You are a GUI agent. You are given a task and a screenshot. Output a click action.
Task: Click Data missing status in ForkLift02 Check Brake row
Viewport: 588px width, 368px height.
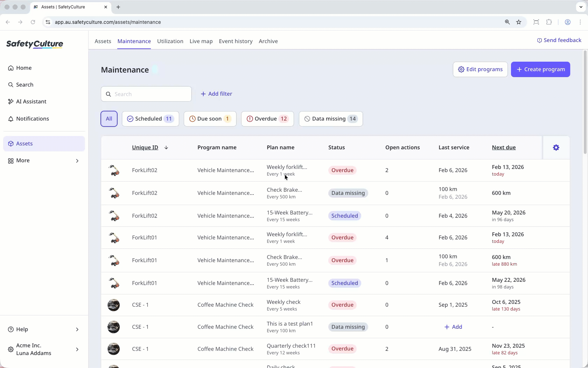coord(348,193)
